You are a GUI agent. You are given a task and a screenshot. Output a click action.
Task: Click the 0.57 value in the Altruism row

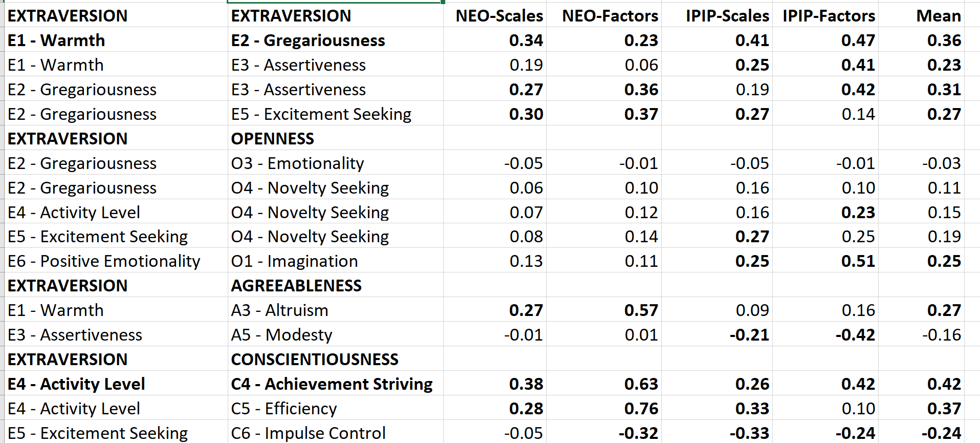click(x=641, y=310)
